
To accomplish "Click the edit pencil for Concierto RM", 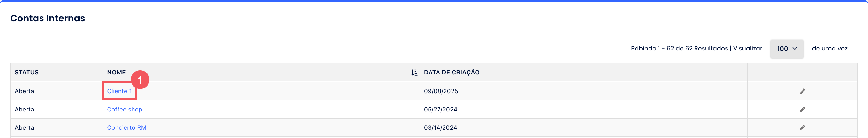I will pyautogui.click(x=802, y=127).
